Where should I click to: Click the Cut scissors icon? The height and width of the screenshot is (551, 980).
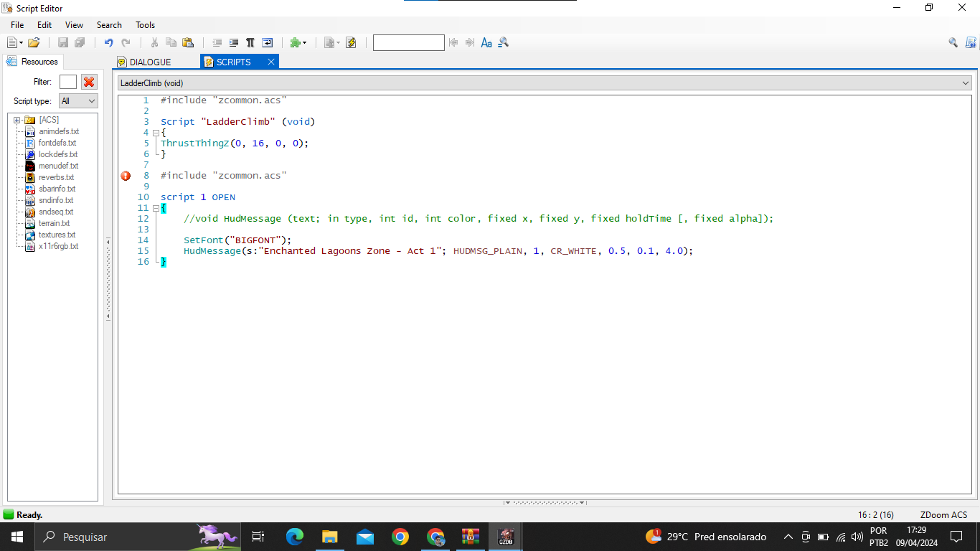(x=154, y=43)
